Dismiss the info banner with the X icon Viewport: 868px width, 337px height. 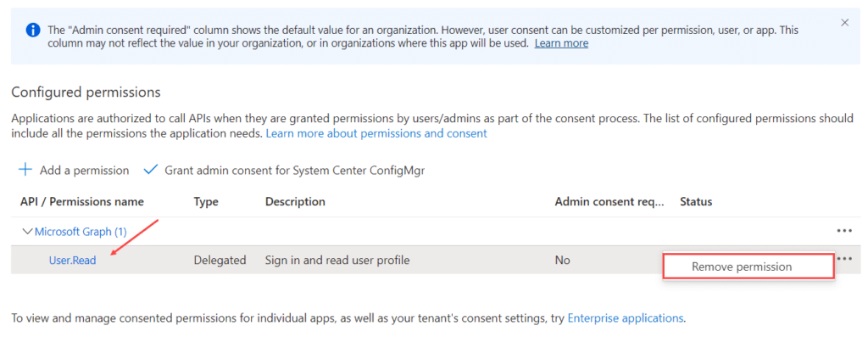[844, 23]
